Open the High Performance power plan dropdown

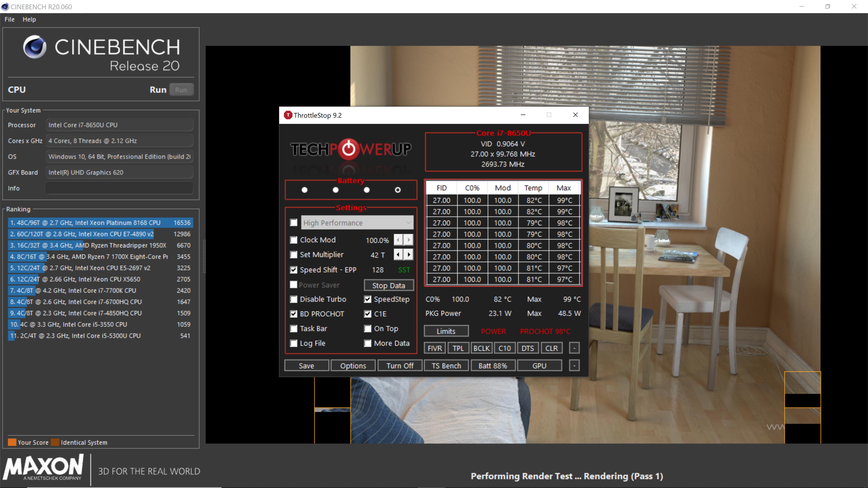(x=357, y=223)
